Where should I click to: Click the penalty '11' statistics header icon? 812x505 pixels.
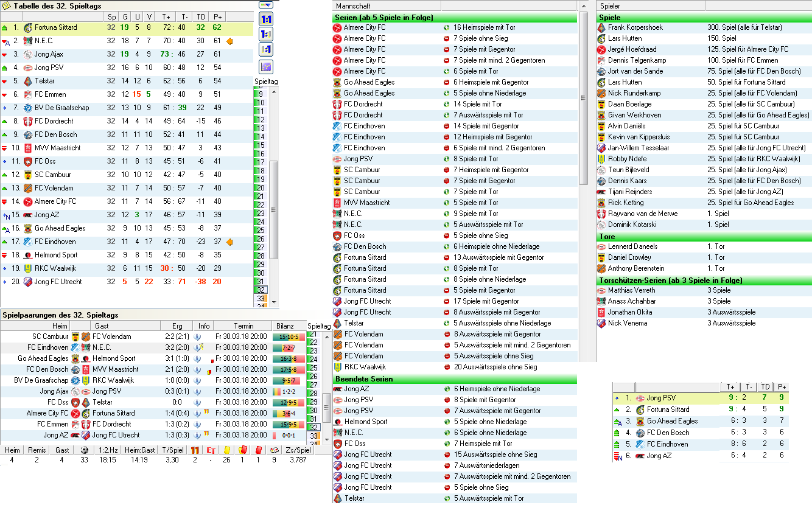click(195, 450)
